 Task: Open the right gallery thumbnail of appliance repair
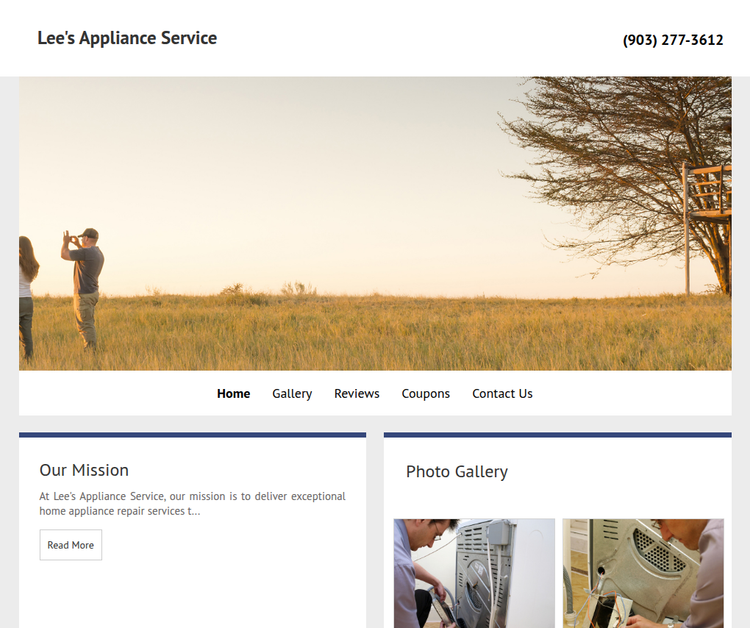(642, 572)
